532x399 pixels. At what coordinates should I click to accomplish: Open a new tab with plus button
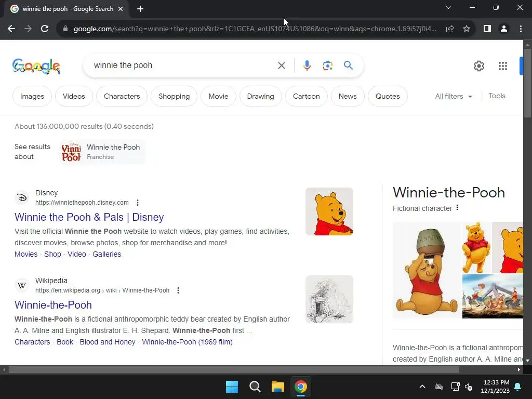(x=140, y=9)
